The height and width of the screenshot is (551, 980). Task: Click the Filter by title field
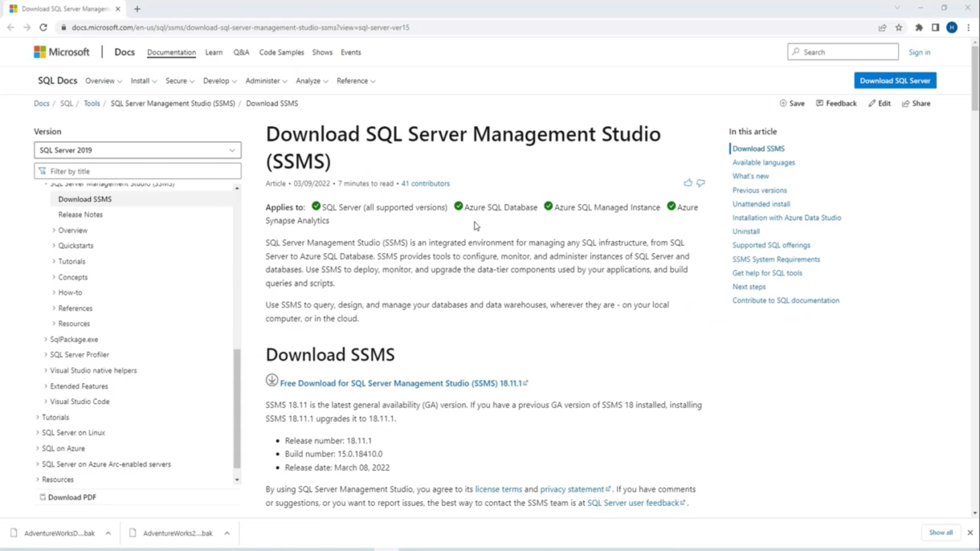pyautogui.click(x=138, y=171)
